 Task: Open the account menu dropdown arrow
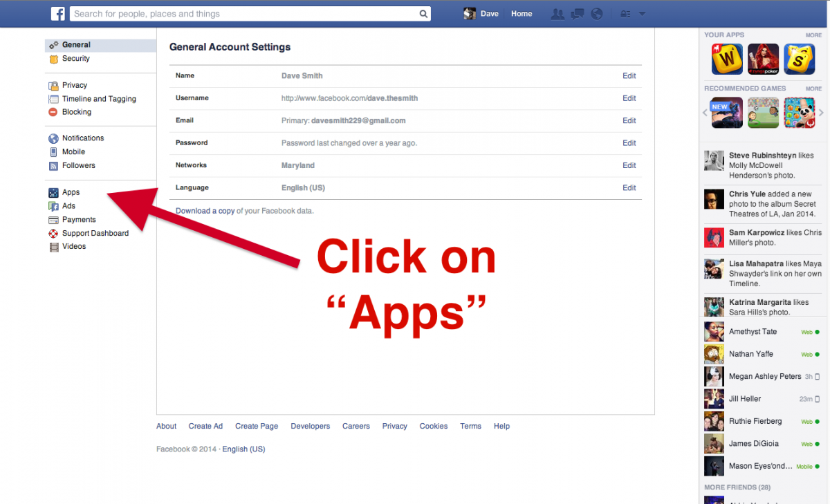(x=642, y=14)
